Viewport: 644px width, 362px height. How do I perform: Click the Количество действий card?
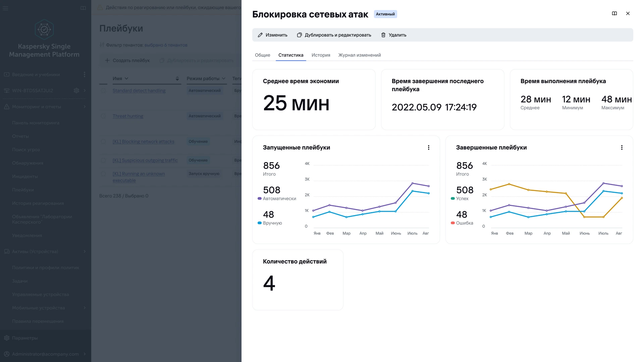tap(298, 280)
